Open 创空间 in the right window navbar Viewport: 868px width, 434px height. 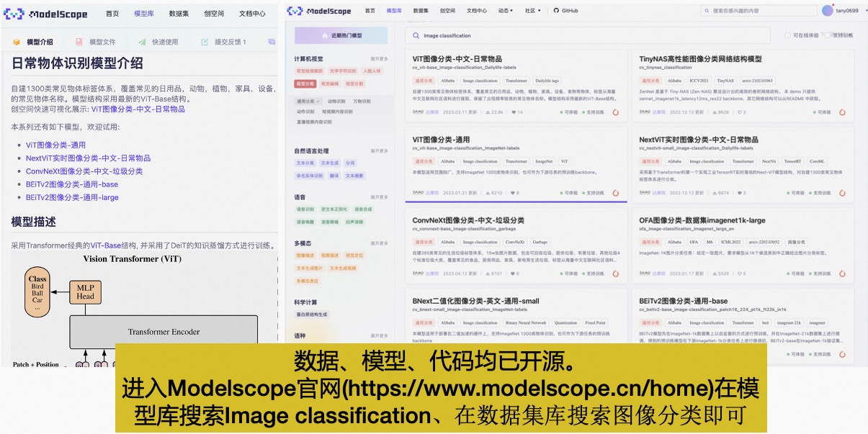click(x=447, y=11)
